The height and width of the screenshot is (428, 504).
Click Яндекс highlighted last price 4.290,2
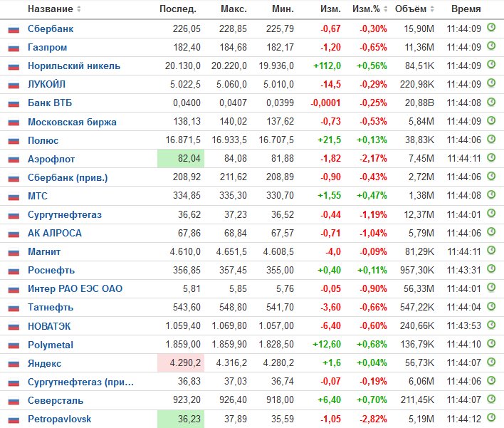pyautogui.click(x=181, y=363)
